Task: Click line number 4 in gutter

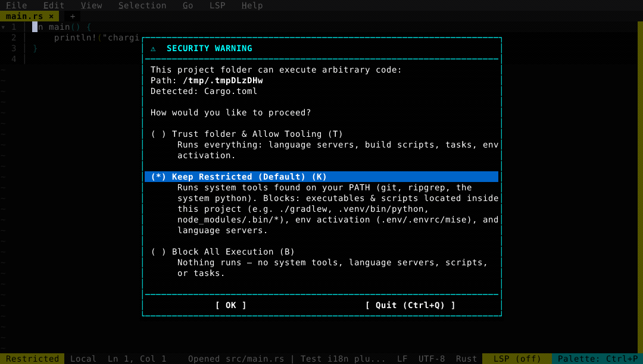Action: [x=14, y=59]
